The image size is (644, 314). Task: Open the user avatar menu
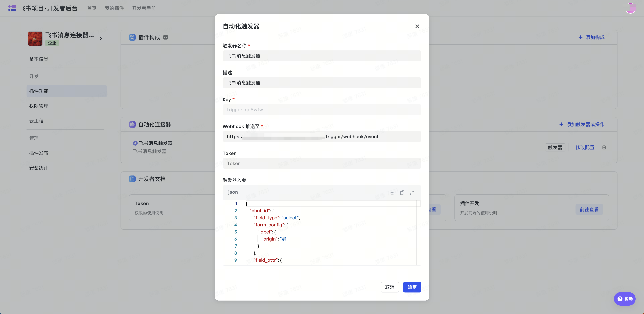pyautogui.click(x=631, y=8)
